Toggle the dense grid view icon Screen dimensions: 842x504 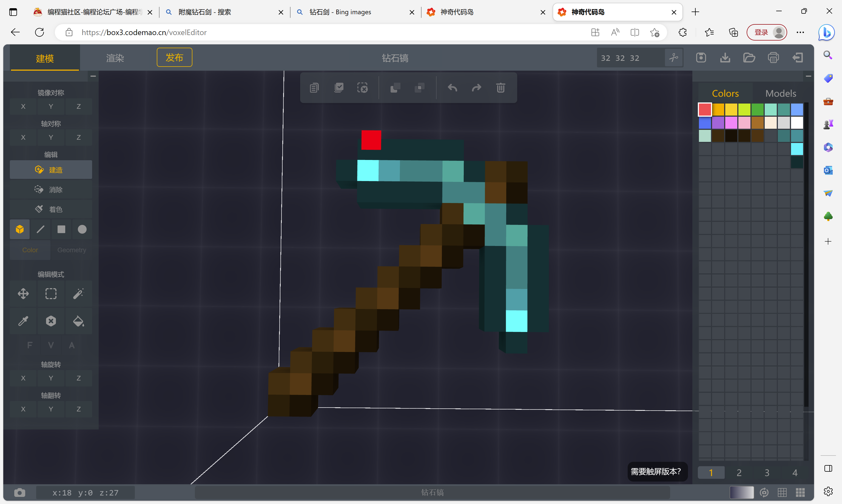(x=800, y=492)
